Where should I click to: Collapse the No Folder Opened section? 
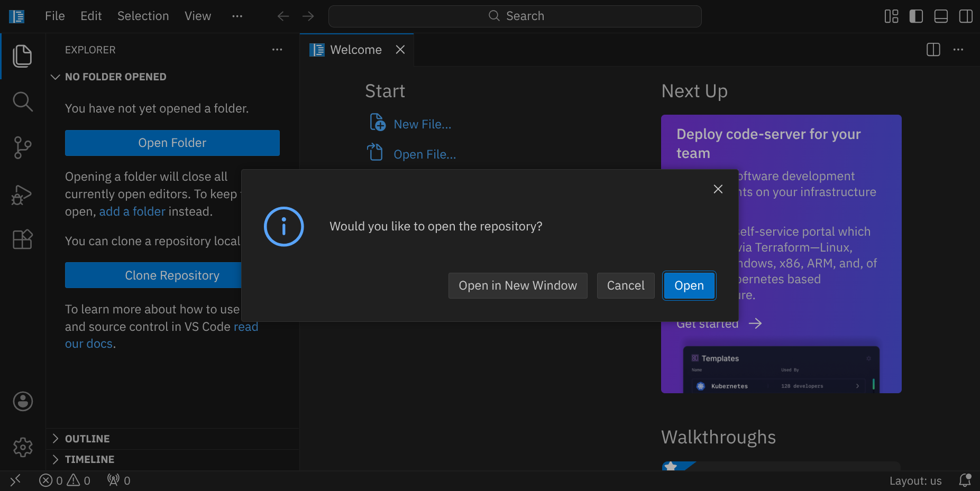point(115,77)
